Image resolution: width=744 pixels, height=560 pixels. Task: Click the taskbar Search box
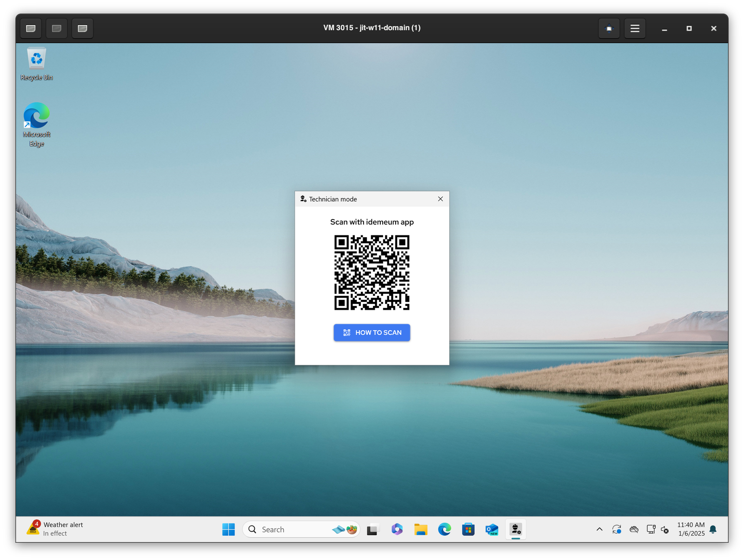(x=301, y=529)
